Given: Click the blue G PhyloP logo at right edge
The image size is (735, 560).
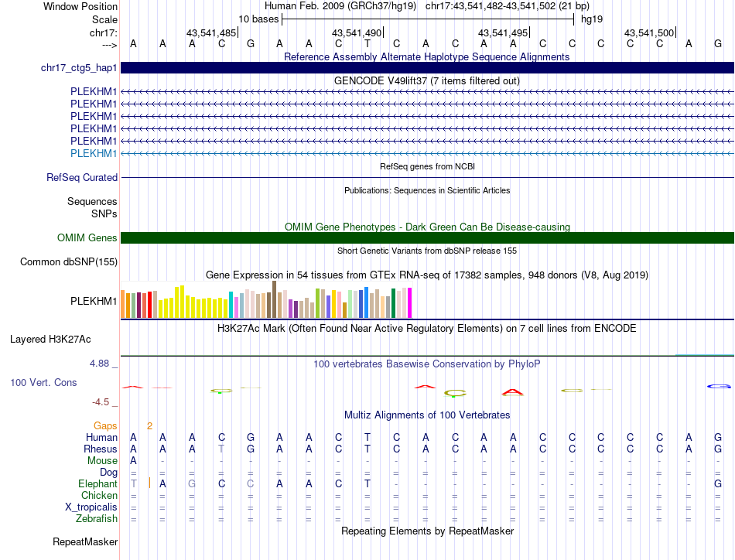Looking at the screenshot, I should [719, 386].
